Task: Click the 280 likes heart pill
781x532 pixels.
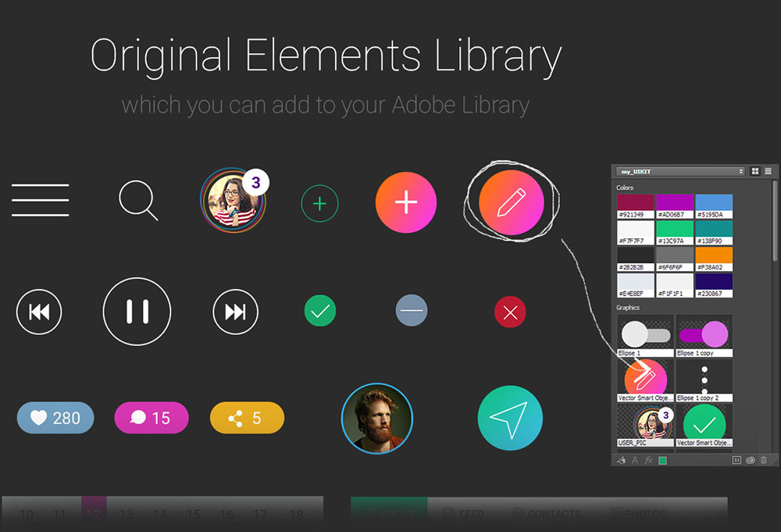Action: [55, 417]
